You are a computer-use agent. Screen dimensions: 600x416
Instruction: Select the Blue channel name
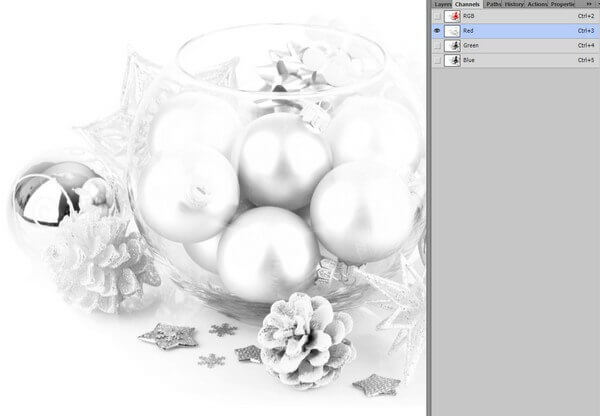(469, 60)
